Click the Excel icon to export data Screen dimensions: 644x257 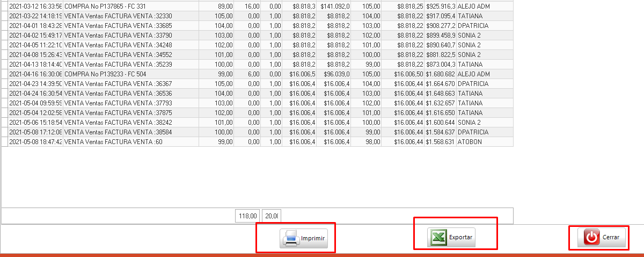[x=437, y=237]
